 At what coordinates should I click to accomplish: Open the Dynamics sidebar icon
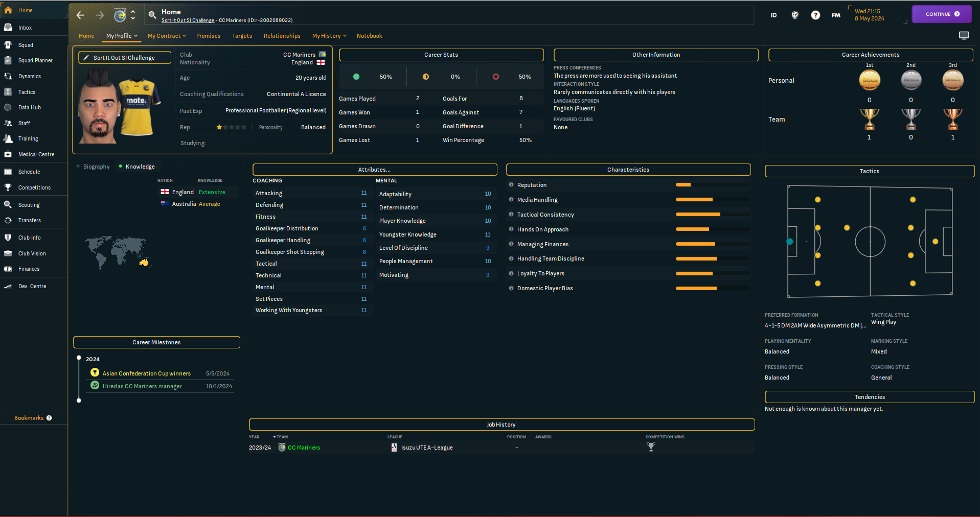(x=8, y=76)
